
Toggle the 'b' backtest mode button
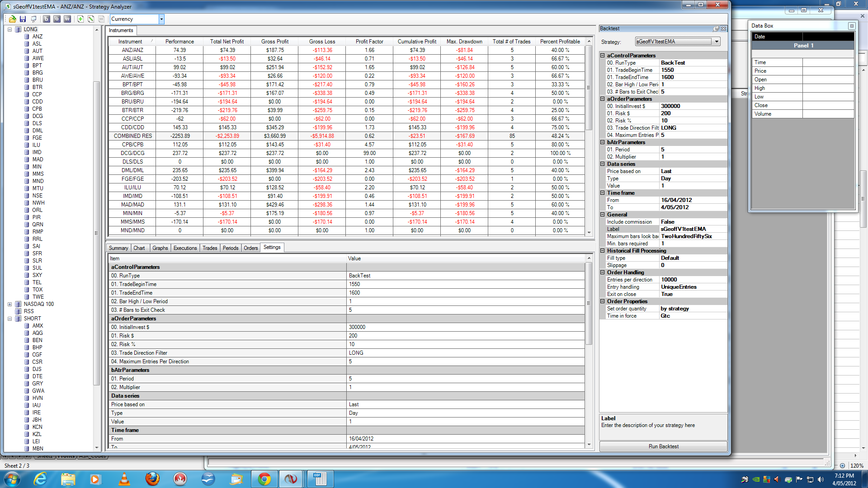47,19
